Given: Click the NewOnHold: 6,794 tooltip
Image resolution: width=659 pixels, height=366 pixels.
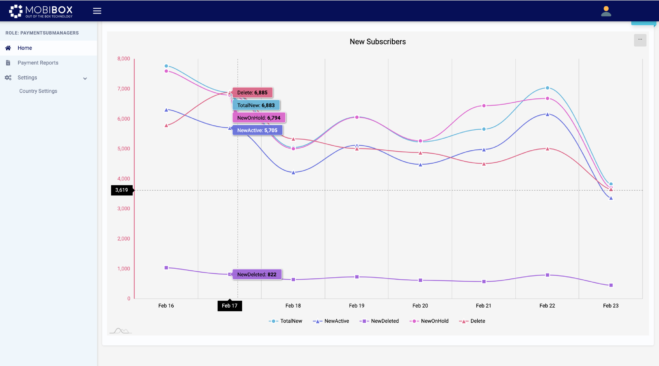Looking at the screenshot, I should coord(259,118).
